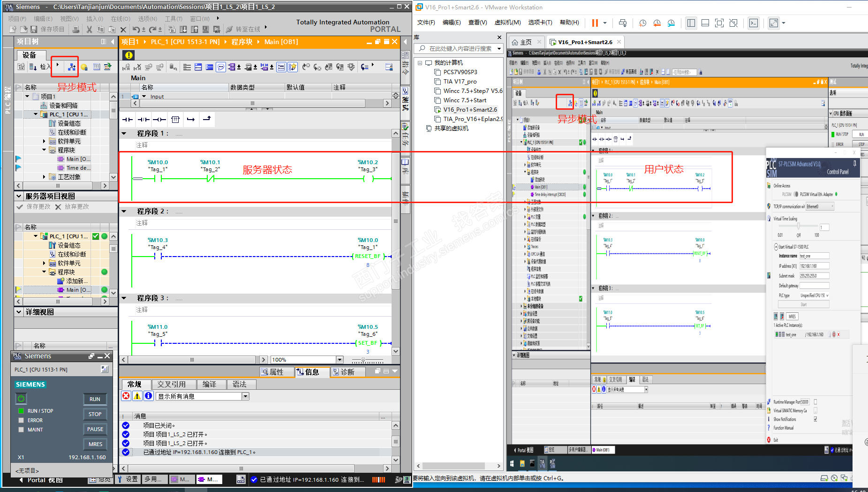Click the save project disk icon

pyautogui.click(x=34, y=29)
